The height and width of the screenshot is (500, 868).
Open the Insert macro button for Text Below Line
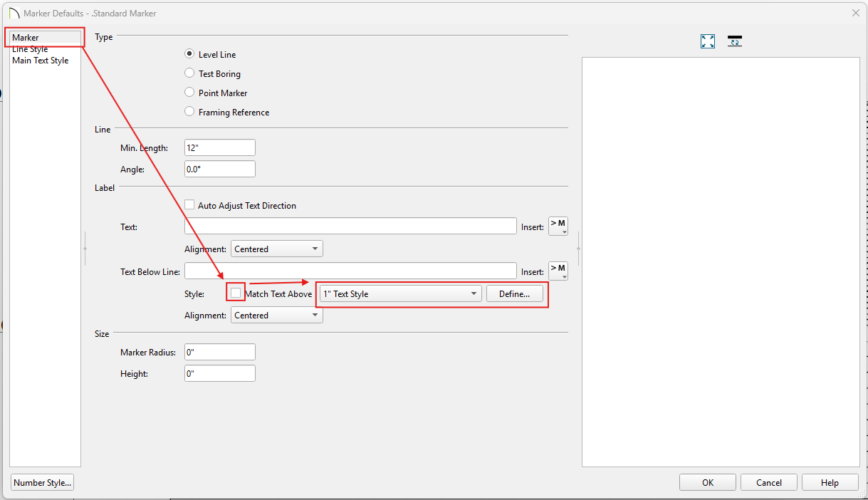pos(558,271)
